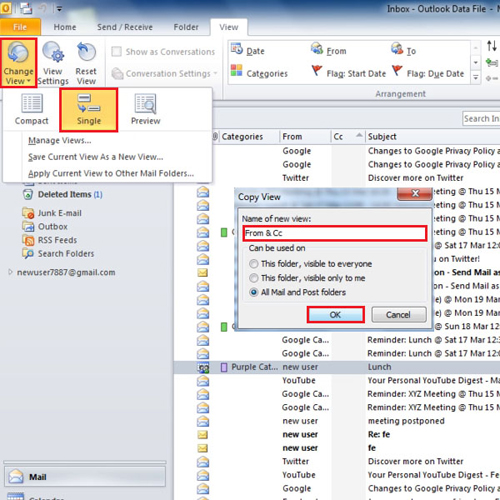The width and height of the screenshot is (500, 500).
Task: Click the Send/Receive quick access icon
Action: (x=26, y=8)
